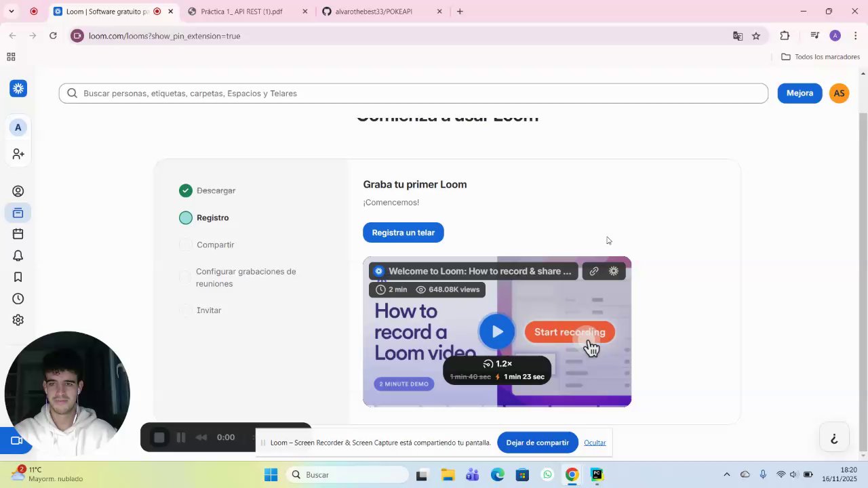The height and width of the screenshot is (488, 868).
Task: Stop the recording with the stop button
Action: (x=159, y=437)
